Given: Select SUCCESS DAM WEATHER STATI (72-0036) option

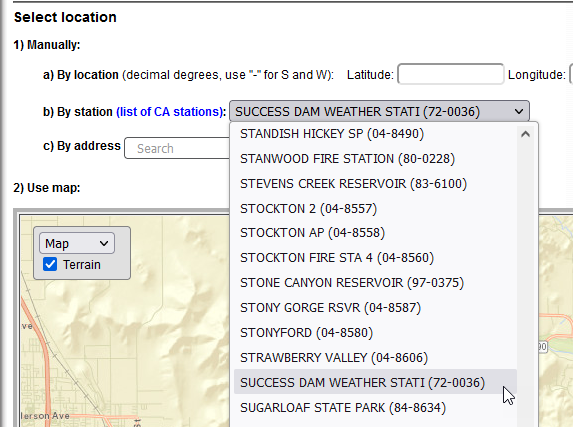Looking at the screenshot, I should pos(375,382).
